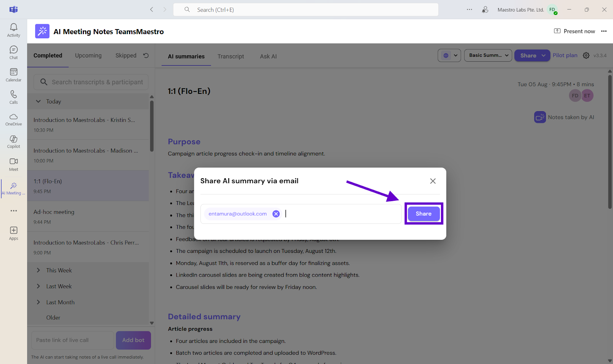This screenshot has width=613, height=364.
Task: Go forward with the right navigation arrow
Action: (165, 10)
